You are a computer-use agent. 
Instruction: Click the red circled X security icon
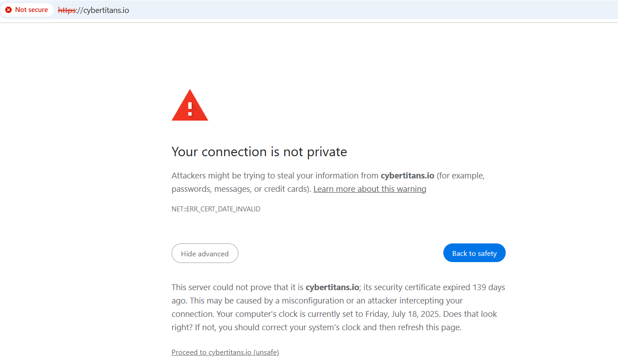coord(8,10)
